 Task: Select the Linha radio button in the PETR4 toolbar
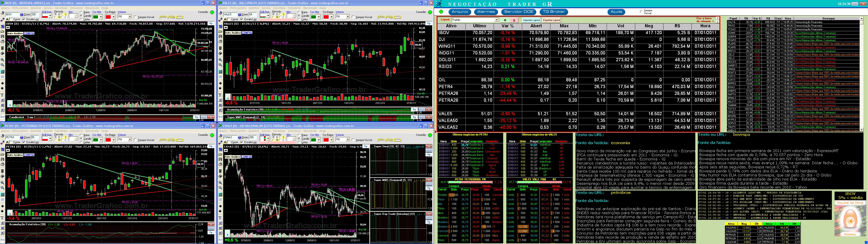point(81,142)
